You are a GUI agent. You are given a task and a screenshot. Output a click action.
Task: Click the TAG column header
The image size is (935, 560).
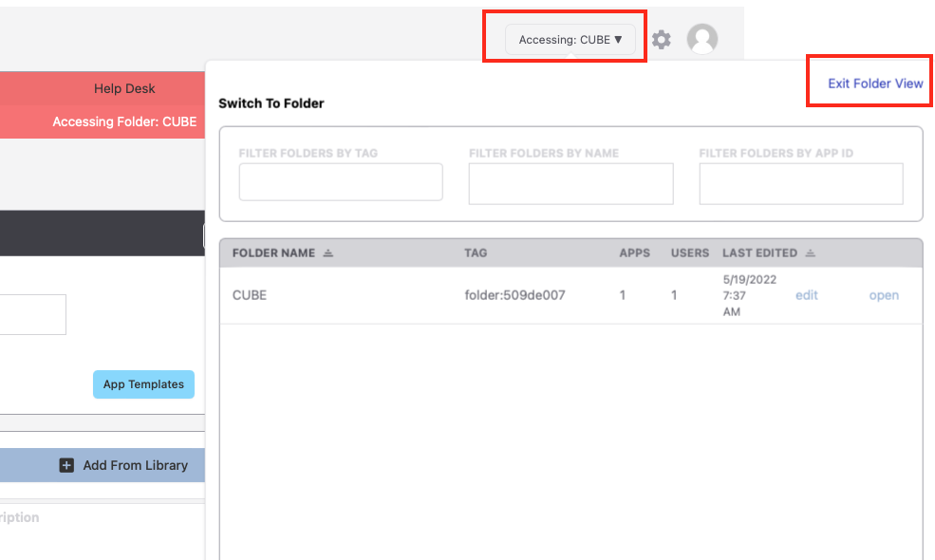coord(476,253)
